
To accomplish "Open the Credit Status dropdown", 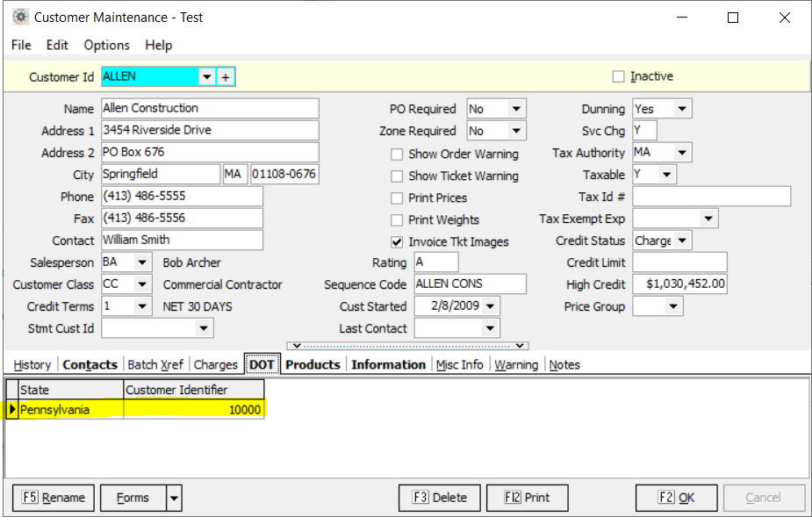I will tap(682, 241).
